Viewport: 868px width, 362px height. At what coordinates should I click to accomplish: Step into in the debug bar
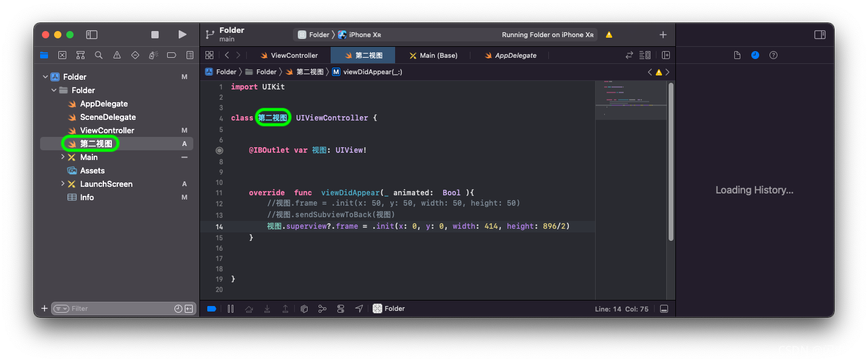tap(267, 309)
